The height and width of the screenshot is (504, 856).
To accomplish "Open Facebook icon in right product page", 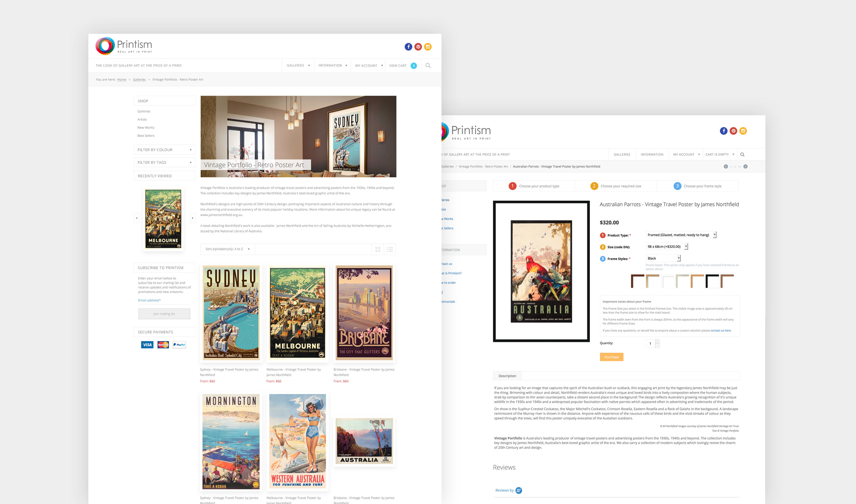I will coord(723,131).
